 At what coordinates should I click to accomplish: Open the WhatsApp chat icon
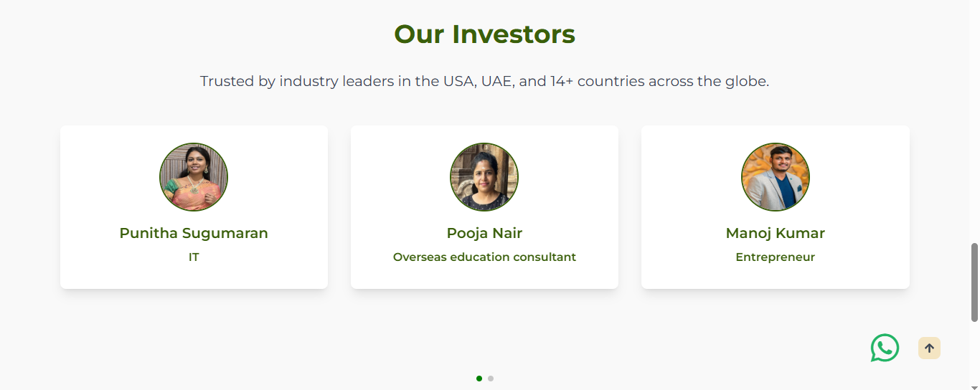click(x=885, y=348)
